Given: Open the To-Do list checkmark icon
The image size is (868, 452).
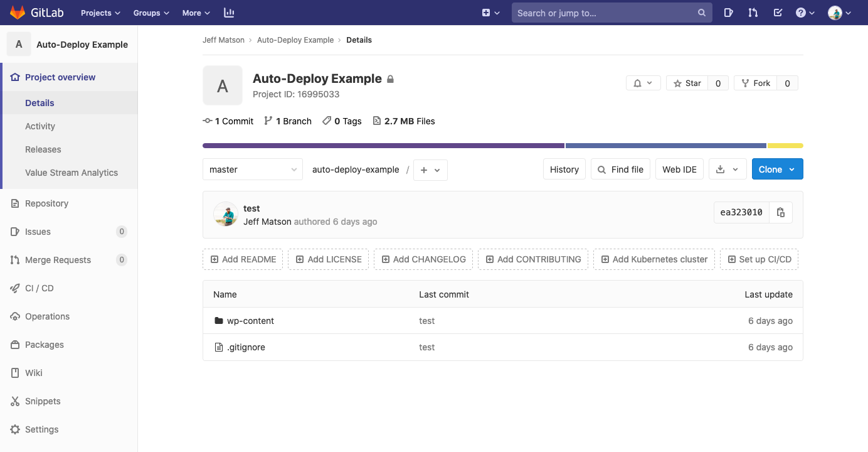Looking at the screenshot, I should tap(778, 13).
